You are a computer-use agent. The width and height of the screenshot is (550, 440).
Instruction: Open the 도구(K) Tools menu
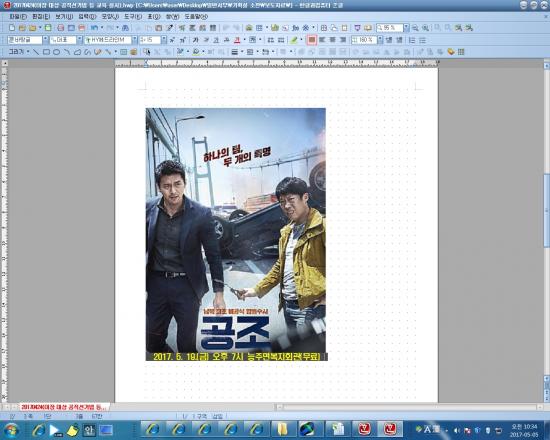[x=133, y=16]
